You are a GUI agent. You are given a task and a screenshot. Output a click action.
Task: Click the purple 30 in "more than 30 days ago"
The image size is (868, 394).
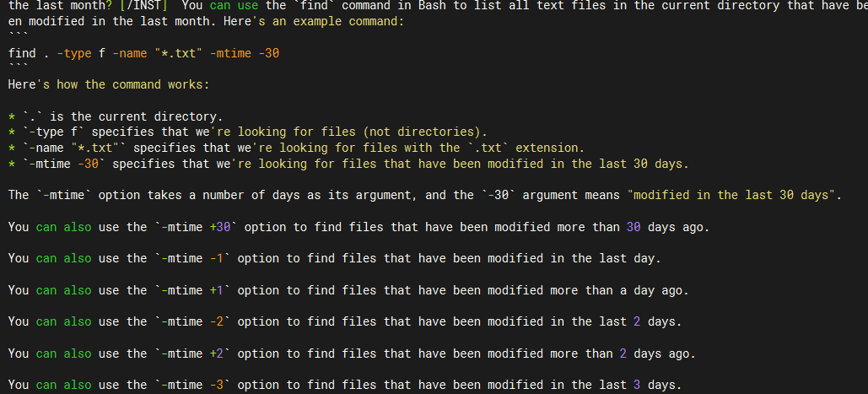pos(633,227)
